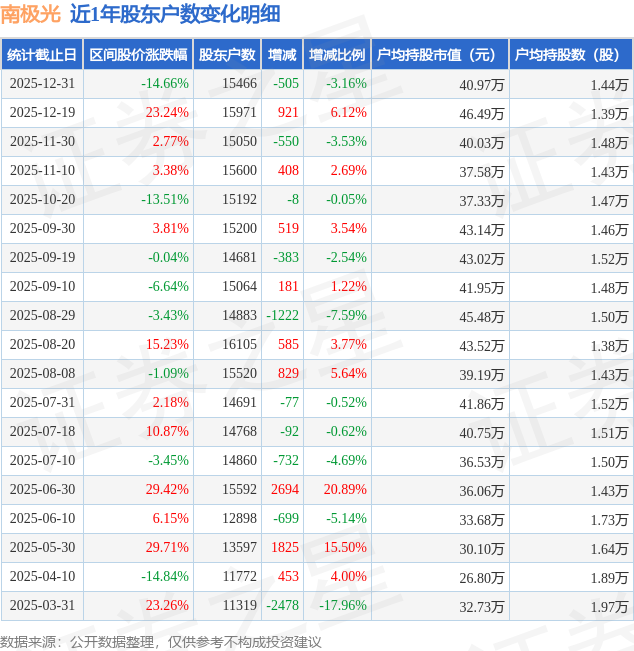Click the 增减 column header
The image size is (634, 651).
click(x=283, y=55)
